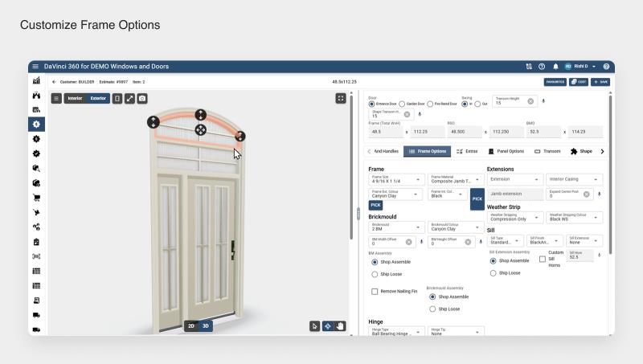
Task: Click the notifications bell icon
Action: tap(555, 67)
